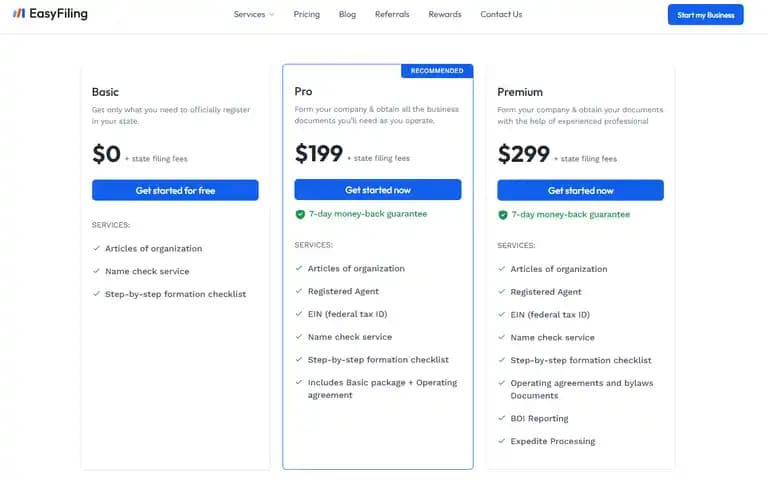
Task: Click green shield icon under Premium plan
Action: click(503, 215)
